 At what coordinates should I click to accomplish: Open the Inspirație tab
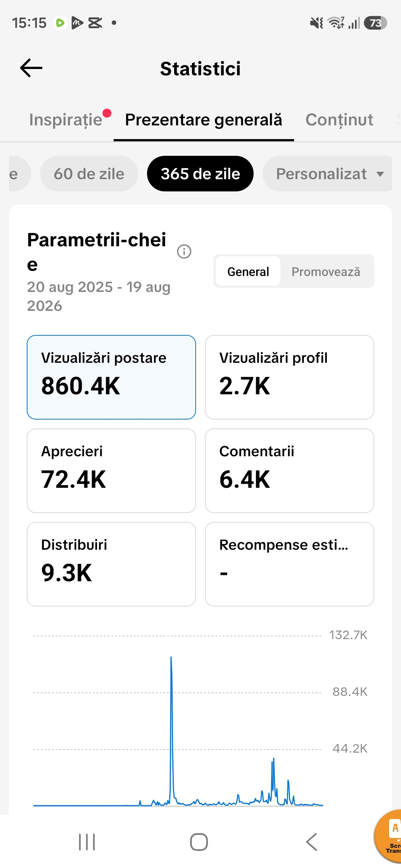[x=66, y=120]
